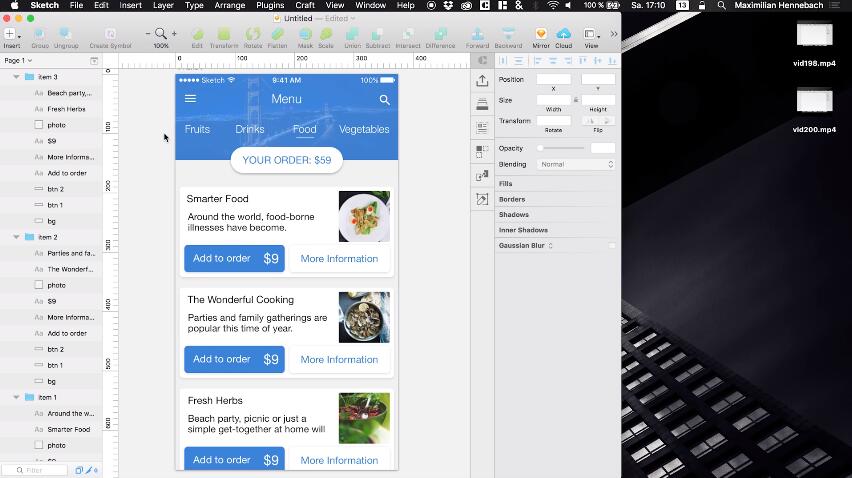Screen dimensions: 852x478
Task: Distribute layers vertically
Action: [518, 60]
